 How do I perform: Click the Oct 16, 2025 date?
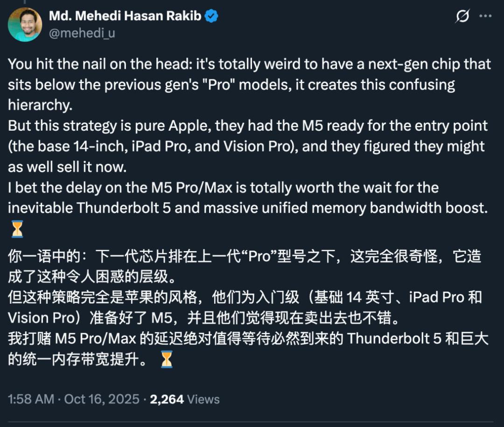[102, 399]
